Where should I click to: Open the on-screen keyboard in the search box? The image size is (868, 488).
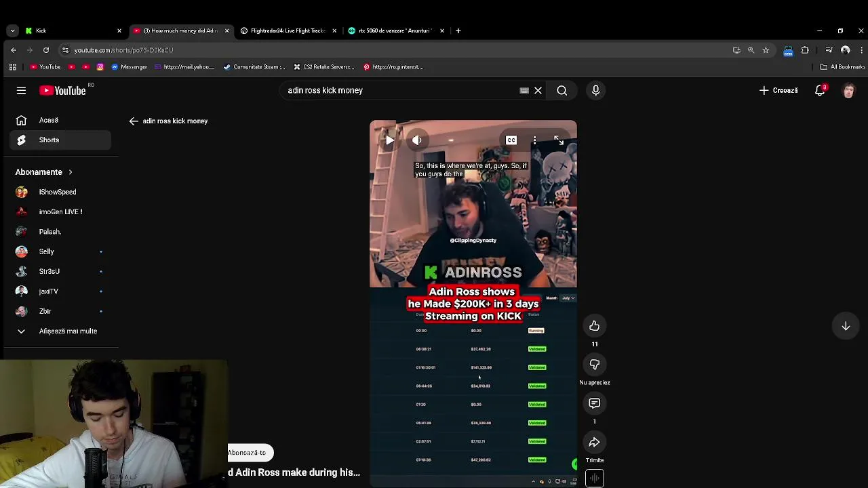click(x=524, y=90)
